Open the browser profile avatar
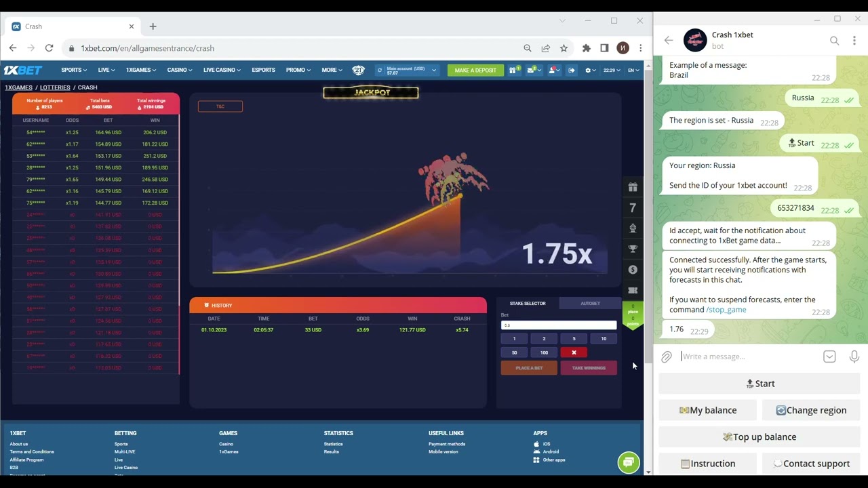The image size is (868, 488). click(x=623, y=48)
